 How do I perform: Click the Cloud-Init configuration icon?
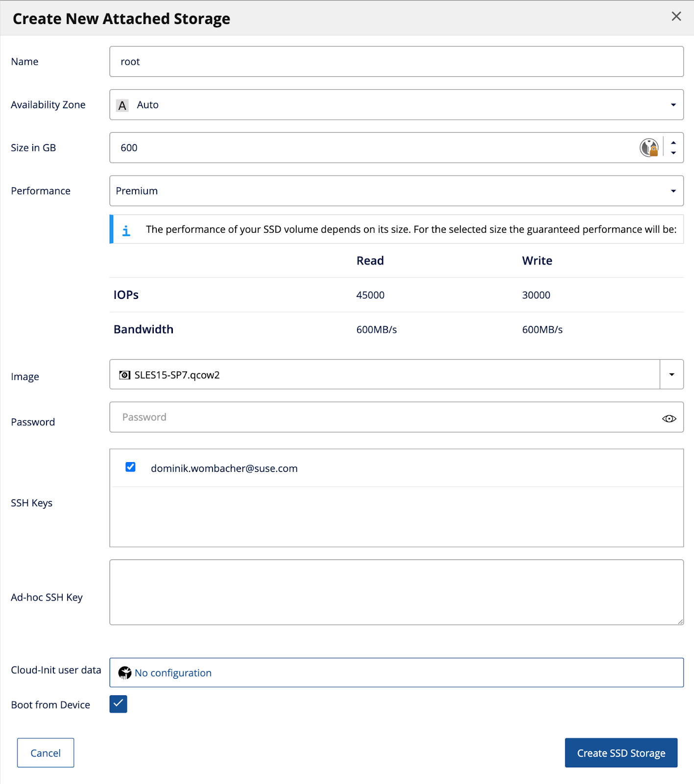(125, 673)
